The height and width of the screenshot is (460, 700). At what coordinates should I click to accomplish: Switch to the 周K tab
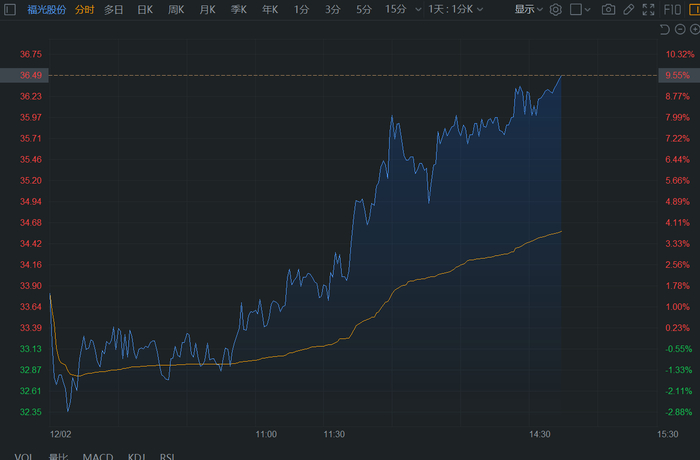coord(175,9)
